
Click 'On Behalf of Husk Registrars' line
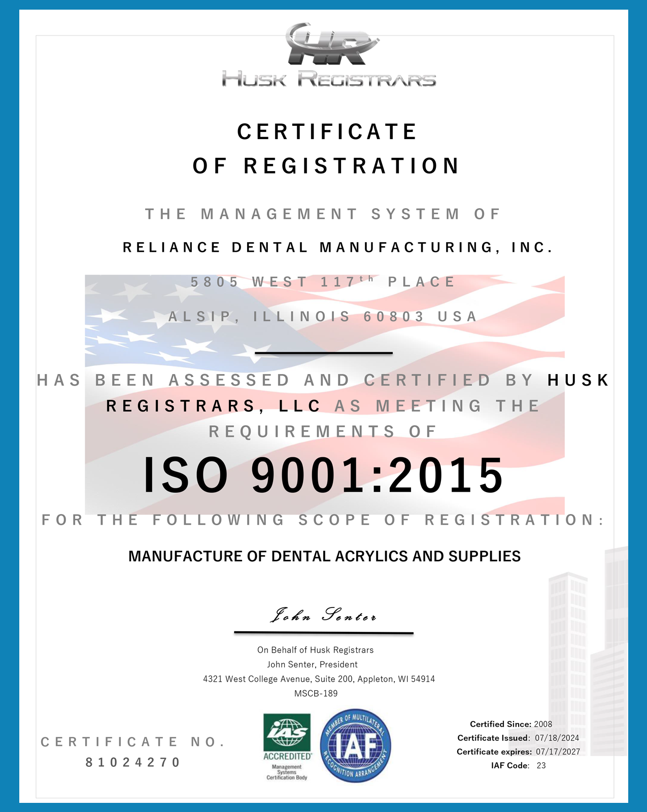[315, 650]
